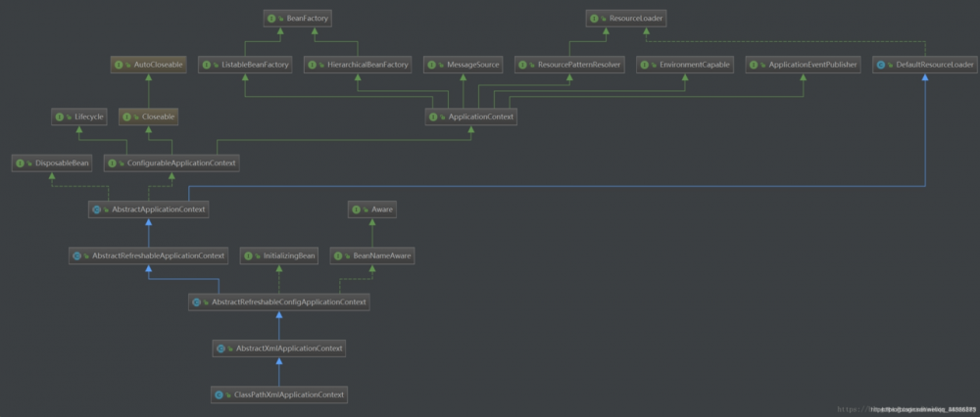Click ListableBeanFactory node

(246, 65)
